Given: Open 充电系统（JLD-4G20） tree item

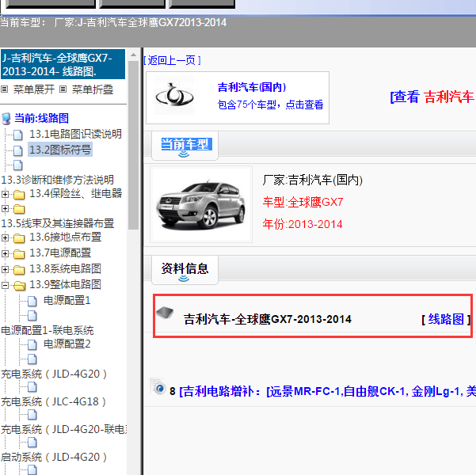Looking at the screenshot, I should pyautogui.click(x=54, y=374).
